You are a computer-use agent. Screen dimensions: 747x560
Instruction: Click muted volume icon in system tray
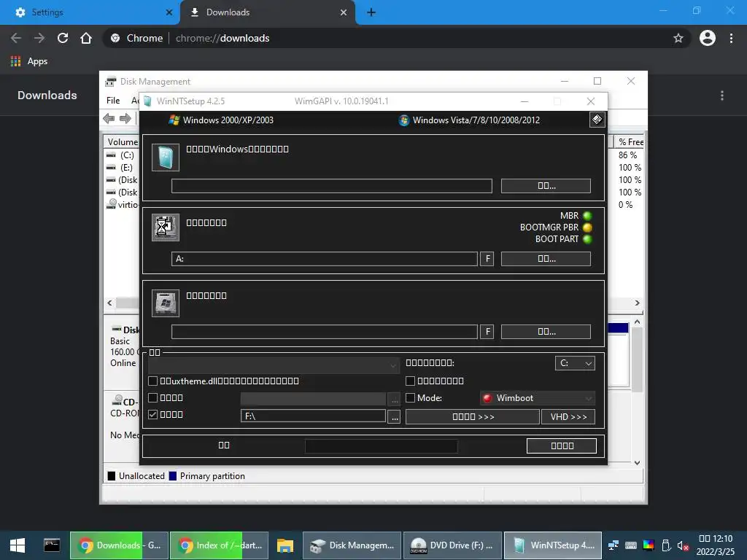[x=683, y=545]
